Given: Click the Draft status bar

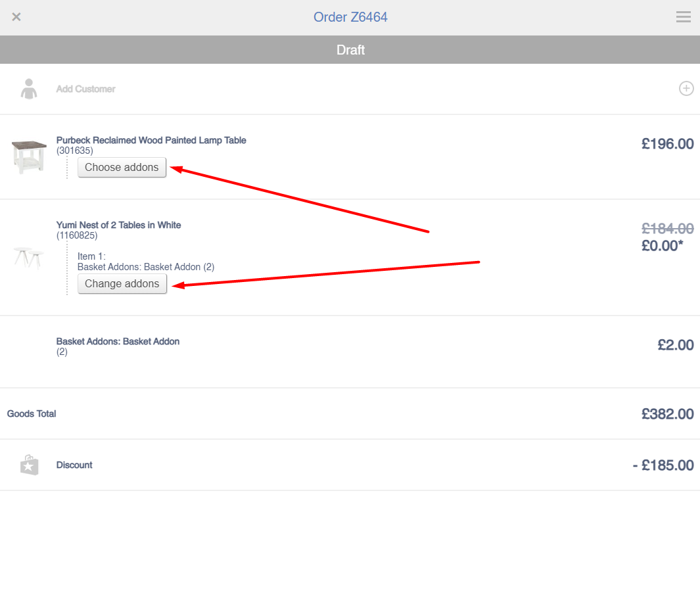Looking at the screenshot, I should (350, 50).
